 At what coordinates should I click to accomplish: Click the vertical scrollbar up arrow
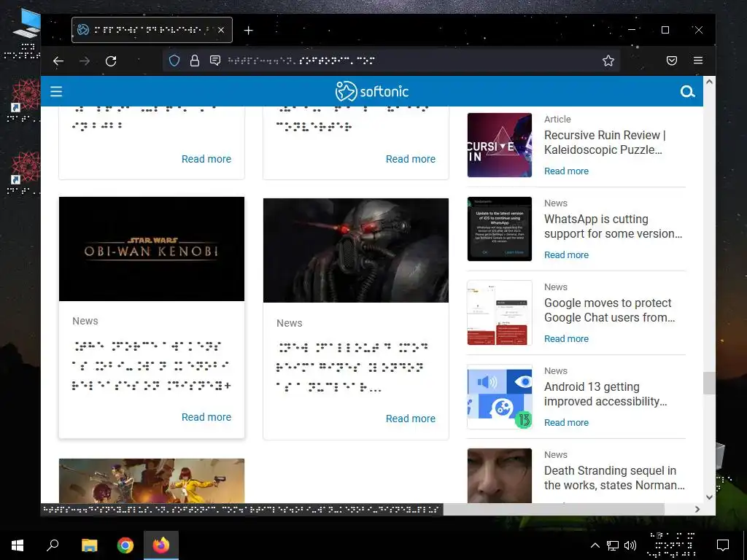709,82
